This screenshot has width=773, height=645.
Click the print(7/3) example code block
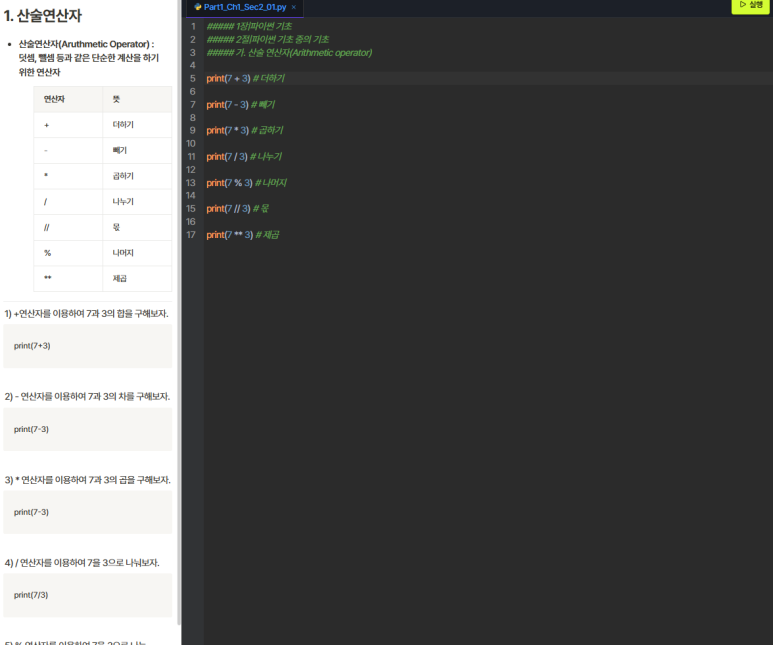pos(88,595)
